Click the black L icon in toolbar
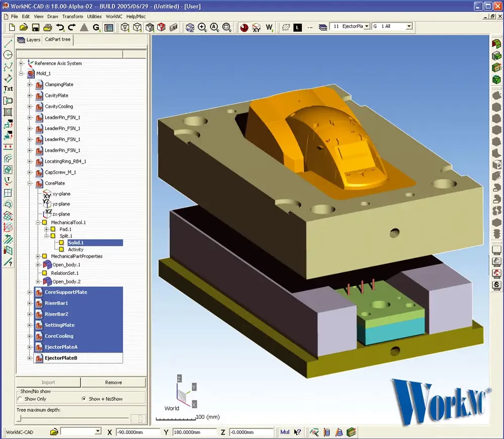 pyautogui.click(x=298, y=28)
